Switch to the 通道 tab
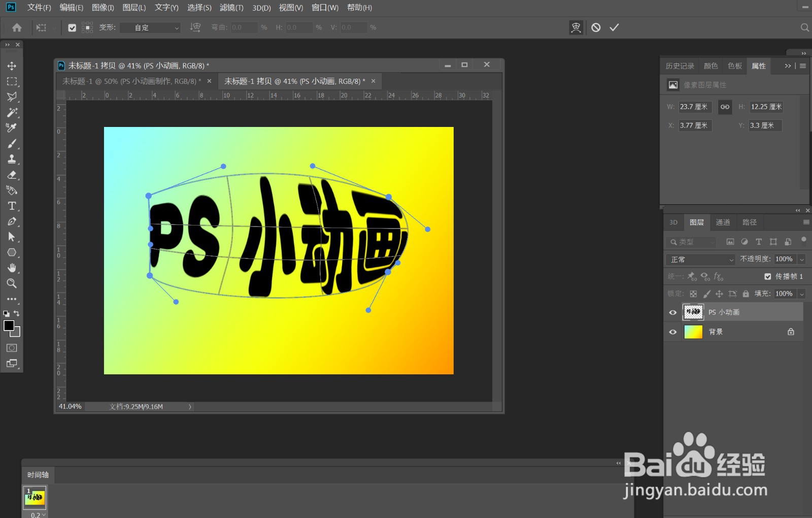The width and height of the screenshot is (812, 518). (723, 222)
